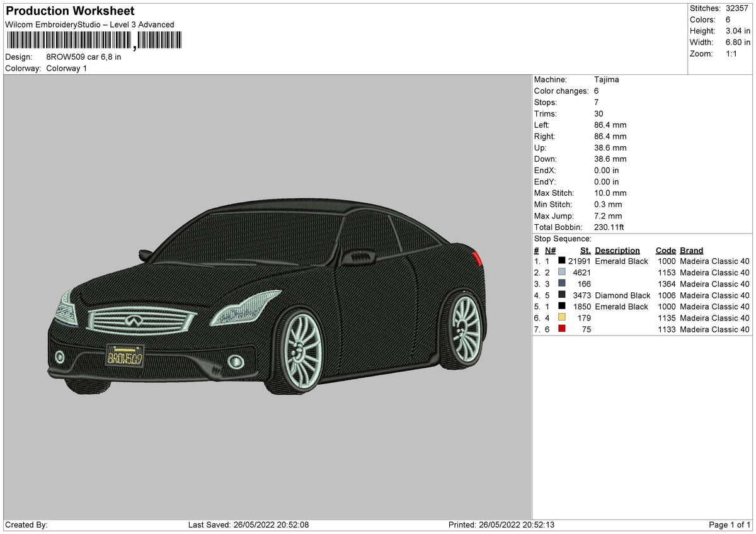Click the red swatch for code 1133
The width and height of the screenshot is (756, 534).
coord(562,329)
